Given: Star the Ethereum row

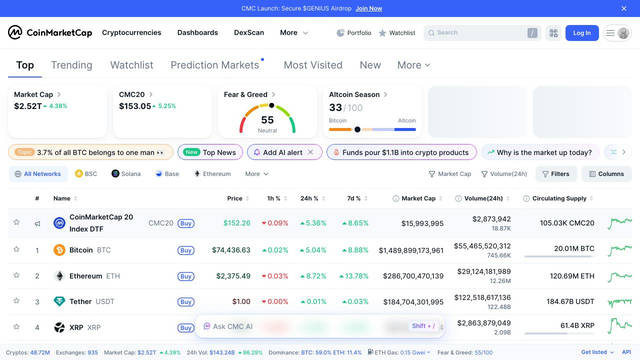Looking at the screenshot, I should (16, 276).
